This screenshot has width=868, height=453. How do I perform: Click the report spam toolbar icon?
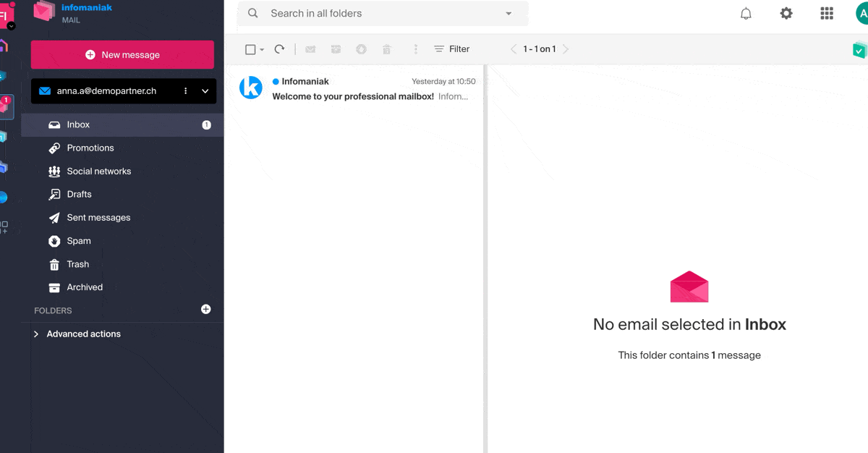click(361, 49)
